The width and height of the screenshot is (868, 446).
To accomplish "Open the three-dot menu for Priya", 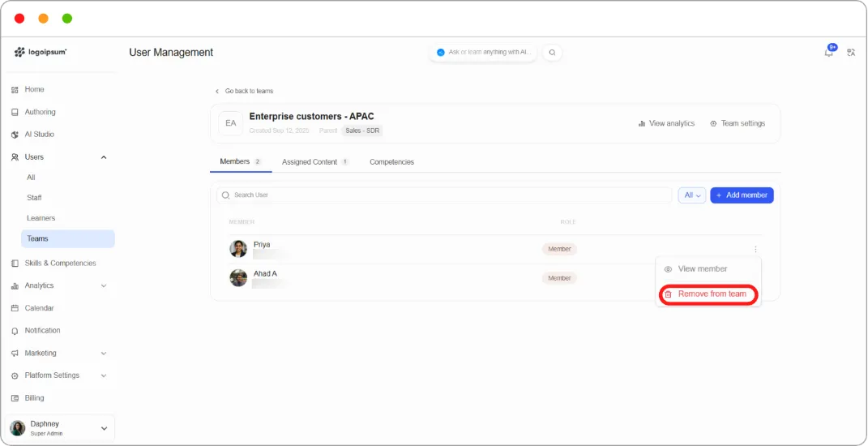I will coord(755,249).
